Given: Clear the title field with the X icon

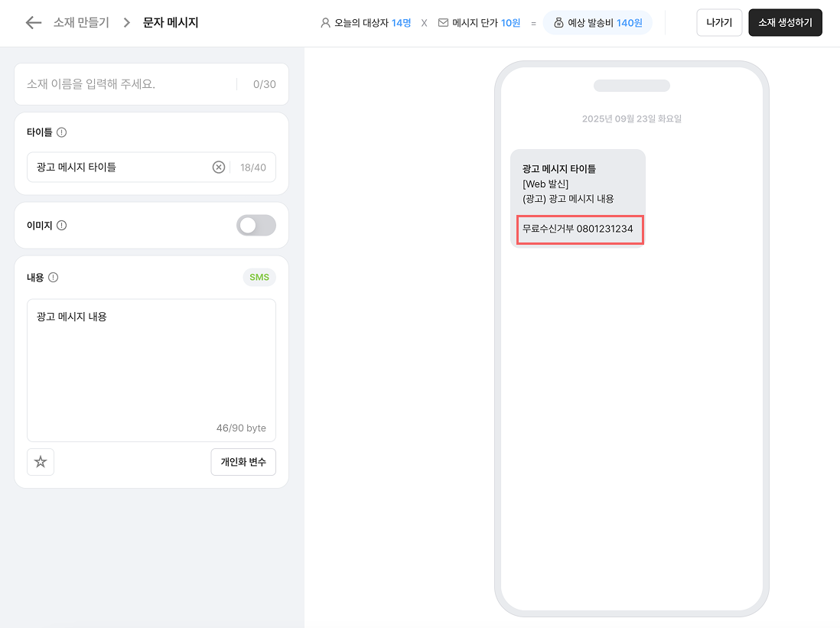Looking at the screenshot, I should 219,167.
